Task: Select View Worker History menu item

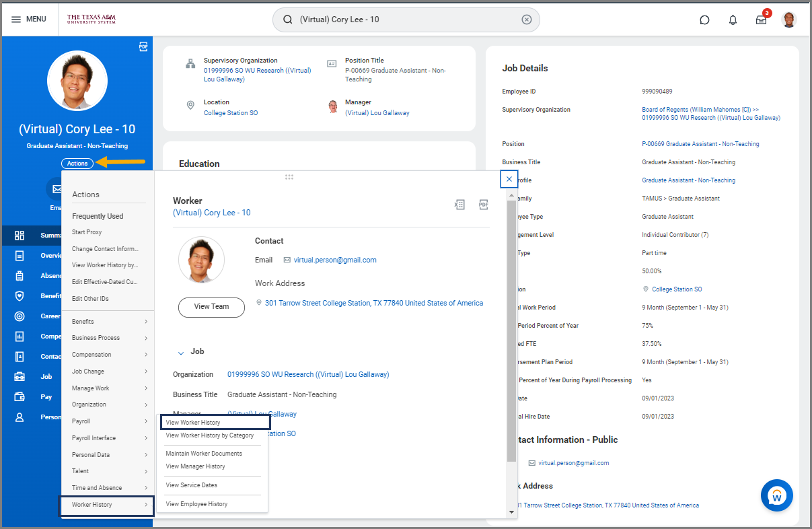Action: click(x=193, y=423)
